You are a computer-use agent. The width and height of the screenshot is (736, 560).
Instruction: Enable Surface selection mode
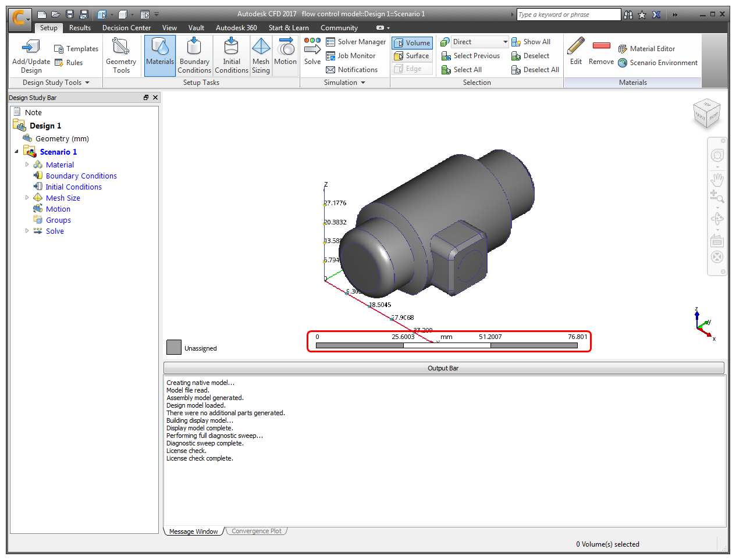[x=411, y=55]
